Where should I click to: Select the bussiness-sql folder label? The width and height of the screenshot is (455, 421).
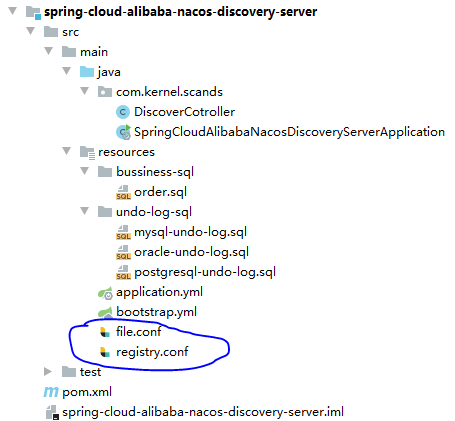click(x=155, y=173)
